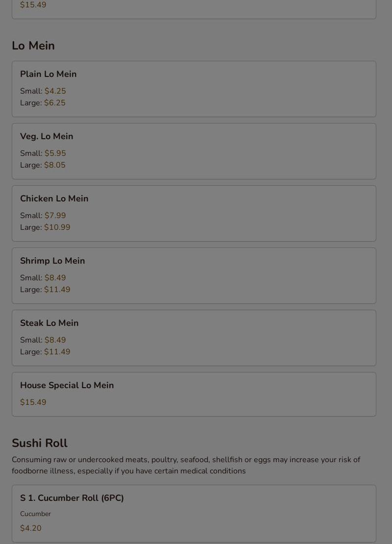Open the Chicken Lo Mein item
This screenshot has height=544, width=392.
click(194, 213)
